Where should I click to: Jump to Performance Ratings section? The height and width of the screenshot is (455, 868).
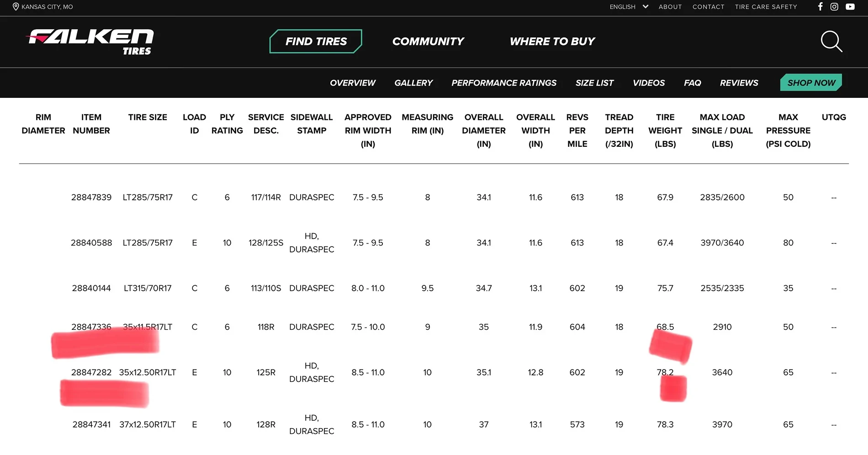(x=504, y=83)
